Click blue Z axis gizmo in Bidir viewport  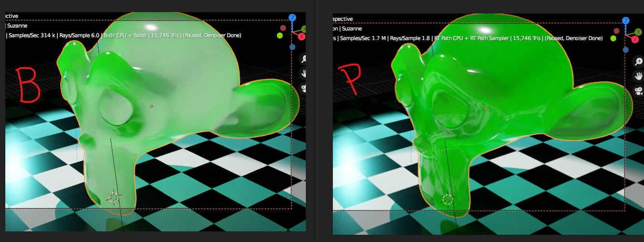[x=292, y=18]
